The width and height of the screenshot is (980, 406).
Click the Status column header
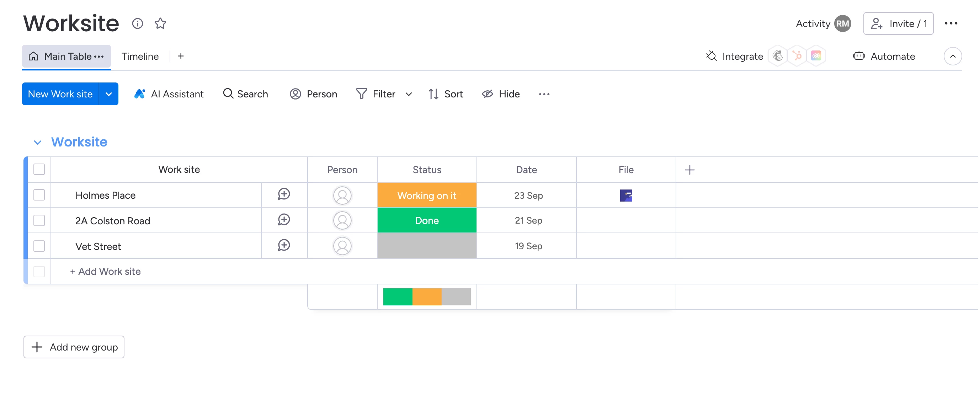[x=427, y=170]
